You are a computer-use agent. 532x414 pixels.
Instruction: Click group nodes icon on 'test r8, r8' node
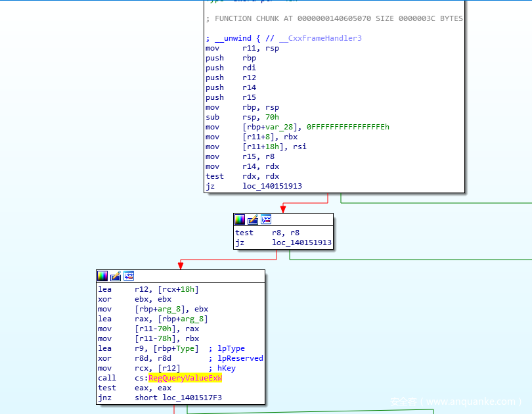pos(266,219)
